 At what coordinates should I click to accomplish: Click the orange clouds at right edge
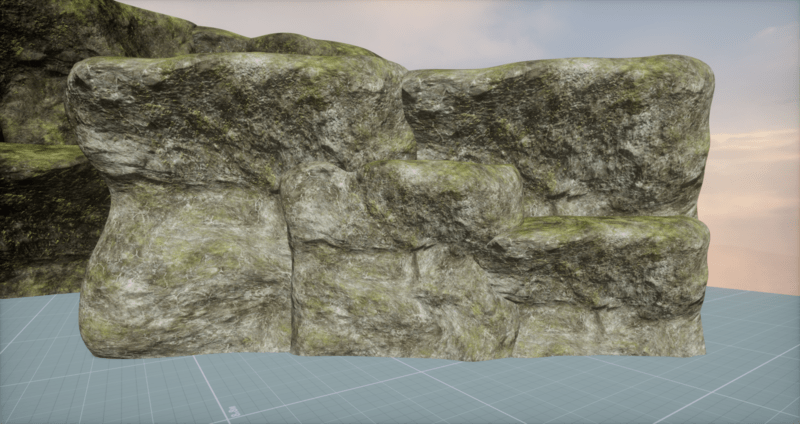click(755, 180)
